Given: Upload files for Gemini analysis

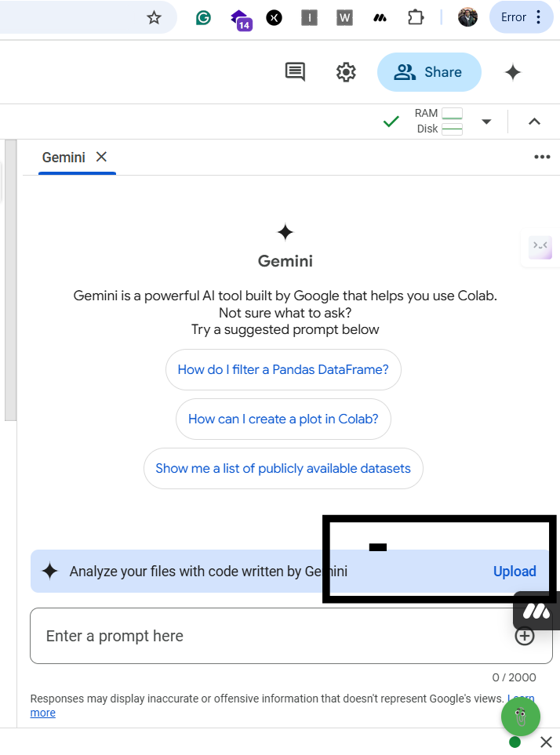Looking at the screenshot, I should 515,571.
